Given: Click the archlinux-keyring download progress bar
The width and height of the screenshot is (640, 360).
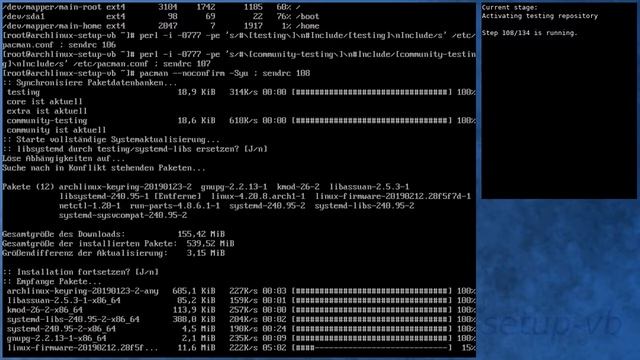Looking at the screenshot, I should 372,291.
